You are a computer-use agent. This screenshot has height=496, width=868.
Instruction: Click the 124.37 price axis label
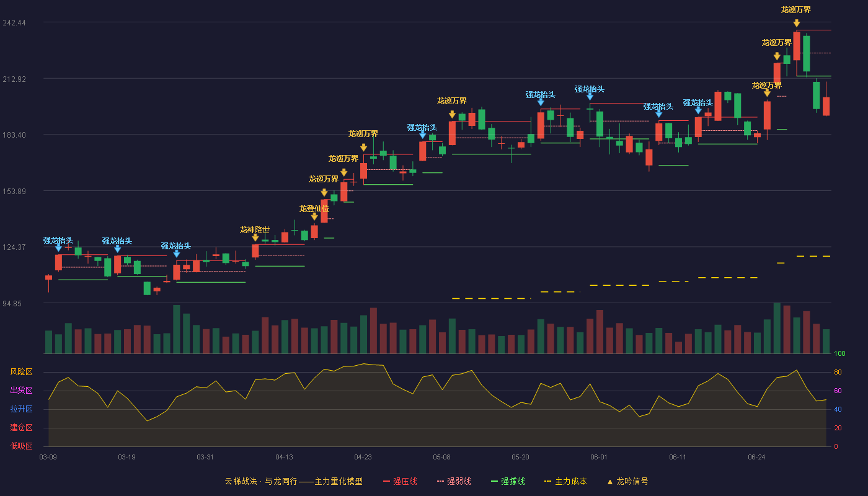pyautogui.click(x=14, y=247)
